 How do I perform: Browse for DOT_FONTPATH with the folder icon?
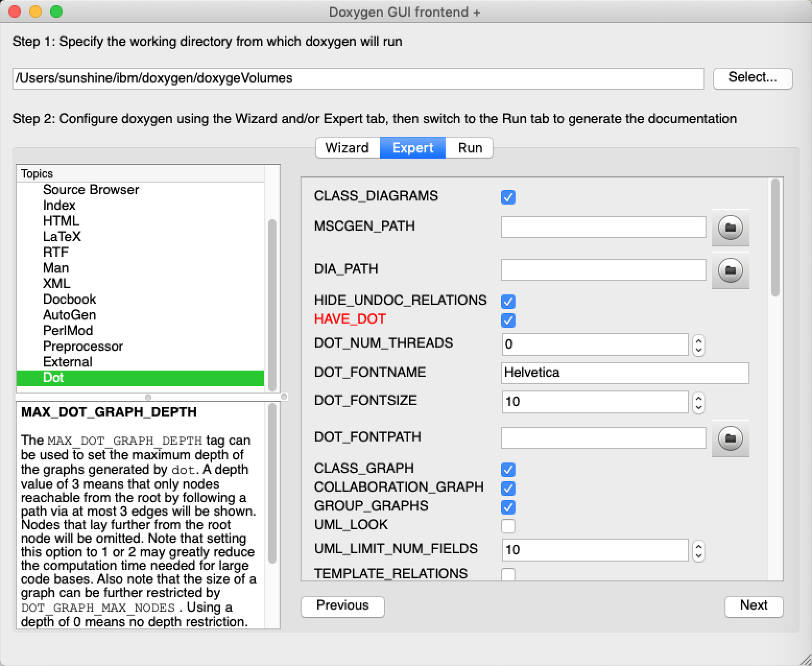coord(731,438)
